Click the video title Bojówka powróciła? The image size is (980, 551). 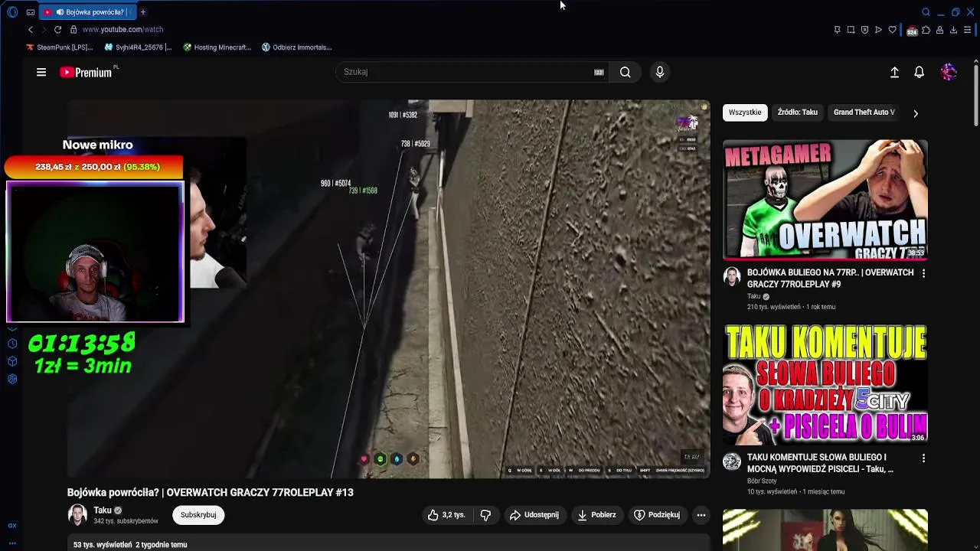(x=210, y=493)
